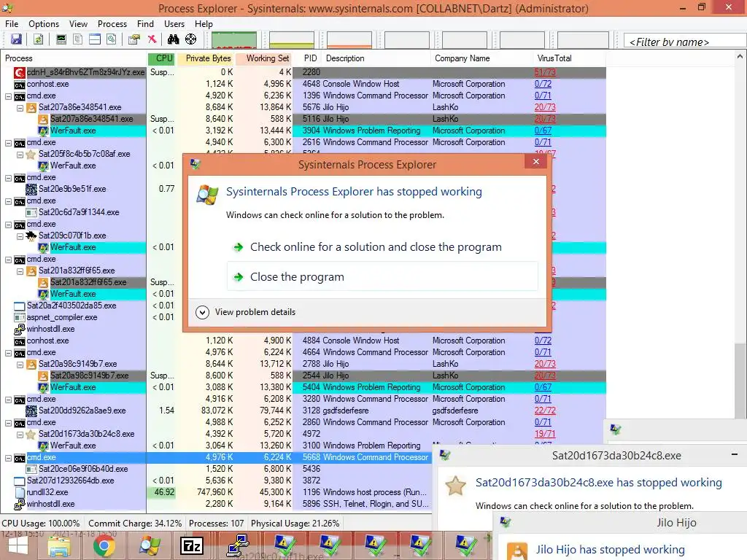Screen dimensions: 747x560
Task: Collapse the Sat20d1673da30b24c8.exe tree node
Action: (x=20, y=435)
